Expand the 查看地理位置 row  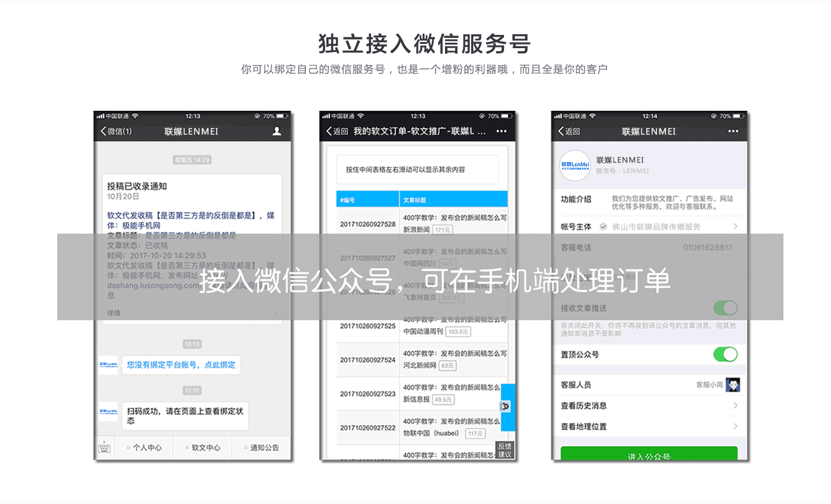(x=735, y=426)
